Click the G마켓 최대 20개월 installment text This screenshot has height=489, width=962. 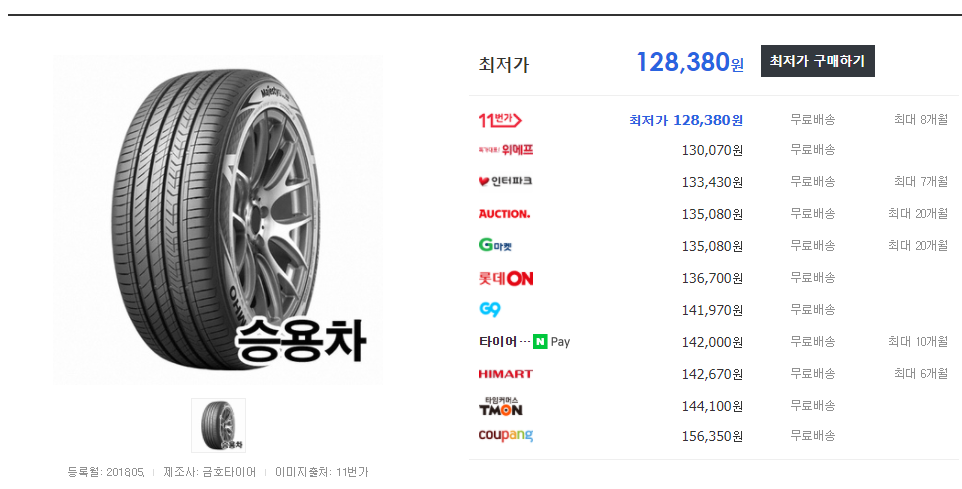coord(918,245)
